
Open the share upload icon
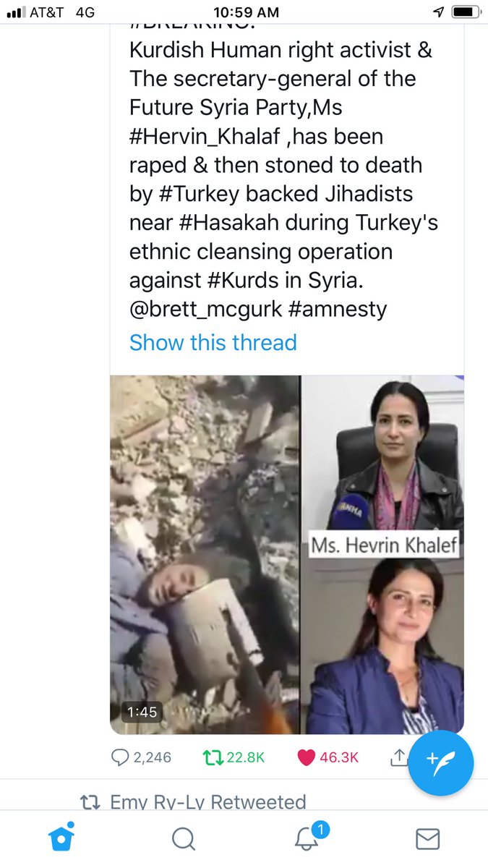click(x=398, y=757)
